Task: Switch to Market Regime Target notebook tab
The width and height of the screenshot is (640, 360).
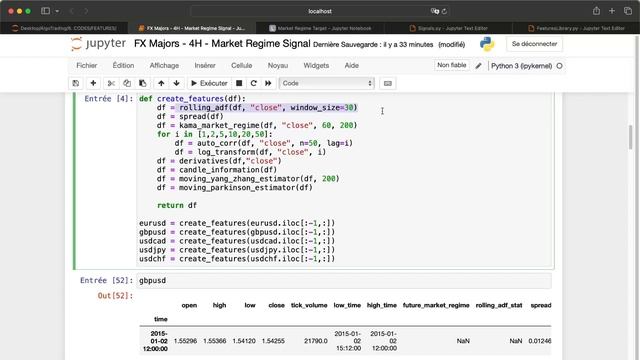Action: coord(320,28)
